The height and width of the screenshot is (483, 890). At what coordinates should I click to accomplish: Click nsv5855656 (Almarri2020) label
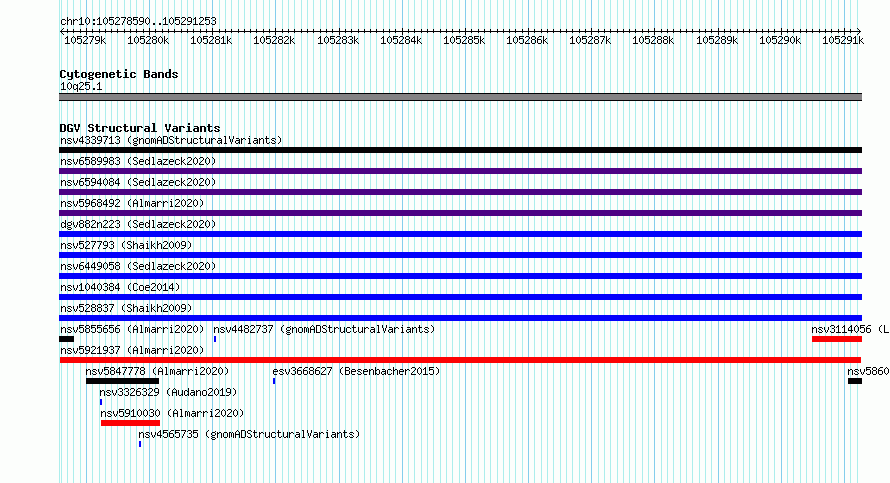tap(132, 329)
